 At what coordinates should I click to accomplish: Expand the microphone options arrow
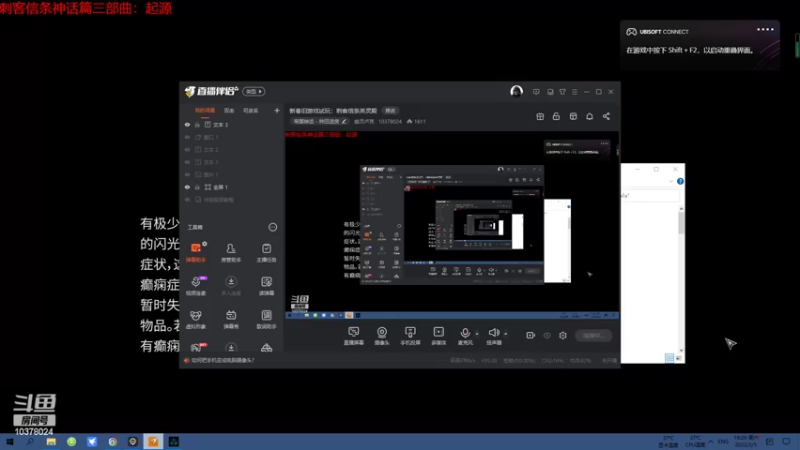tap(477, 334)
